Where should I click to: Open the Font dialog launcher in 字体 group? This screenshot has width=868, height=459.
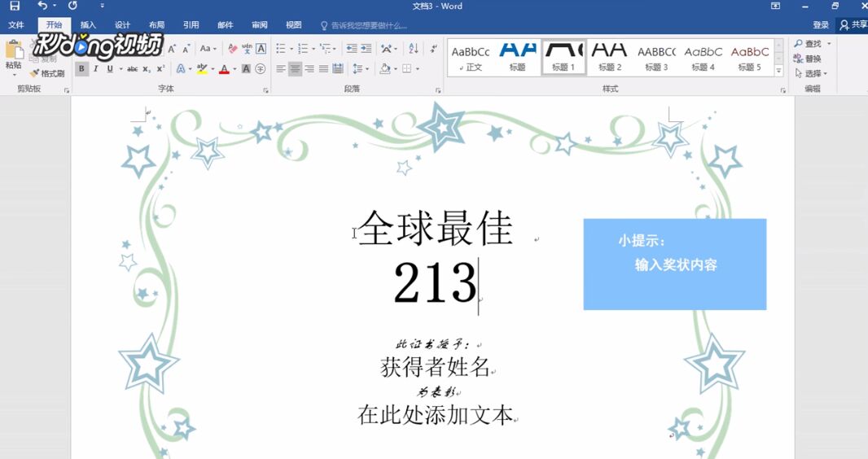pos(265,90)
